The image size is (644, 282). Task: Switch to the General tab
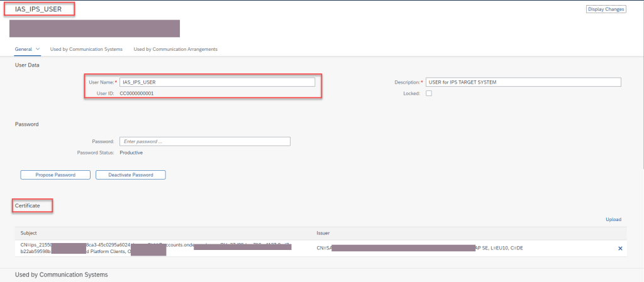pyautogui.click(x=23, y=49)
